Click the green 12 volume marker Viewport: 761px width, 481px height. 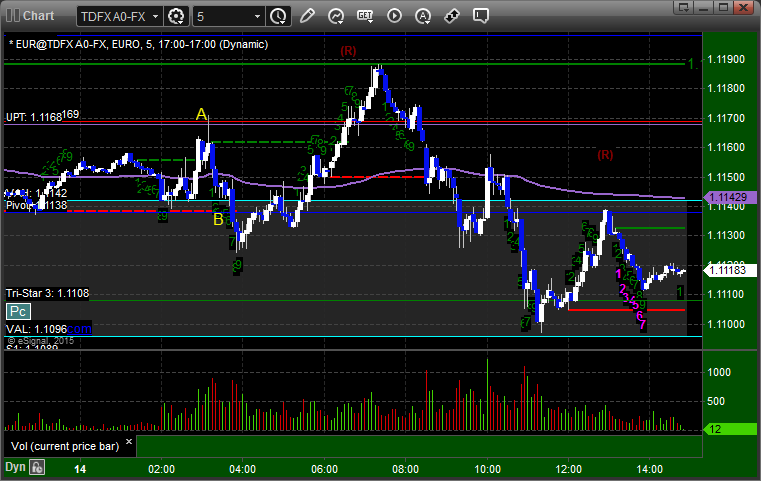pyautogui.click(x=729, y=429)
